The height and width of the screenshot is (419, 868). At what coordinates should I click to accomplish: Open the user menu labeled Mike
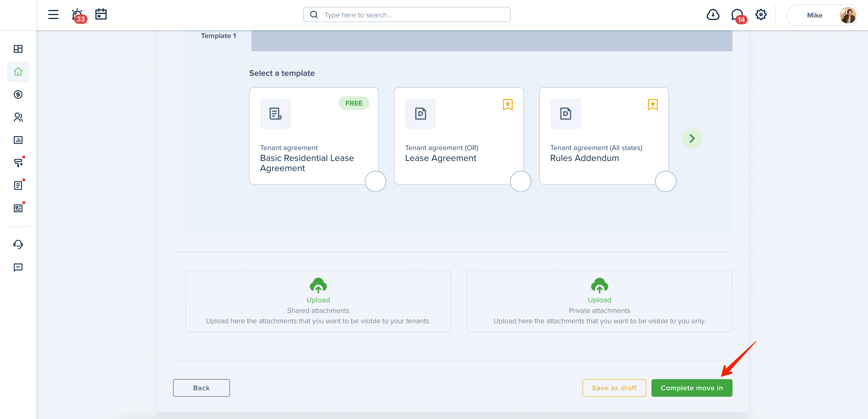(x=822, y=15)
